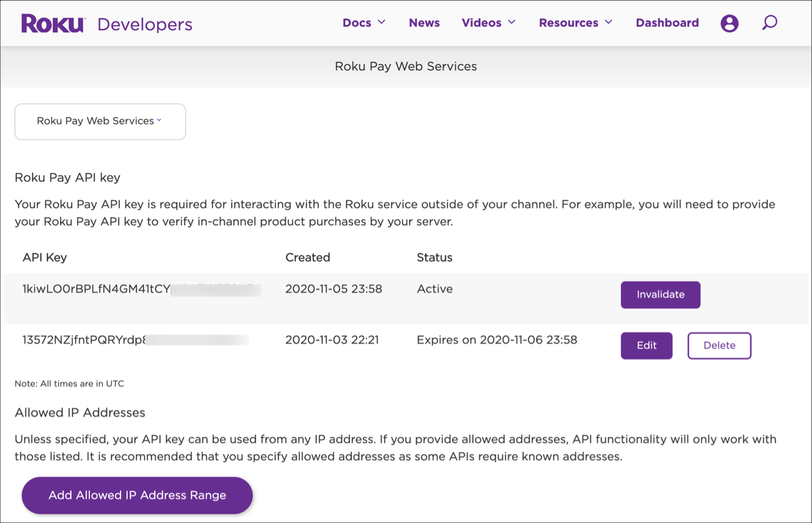
Task: Click the Roku Pay API key heading
Action: tap(68, 178)
